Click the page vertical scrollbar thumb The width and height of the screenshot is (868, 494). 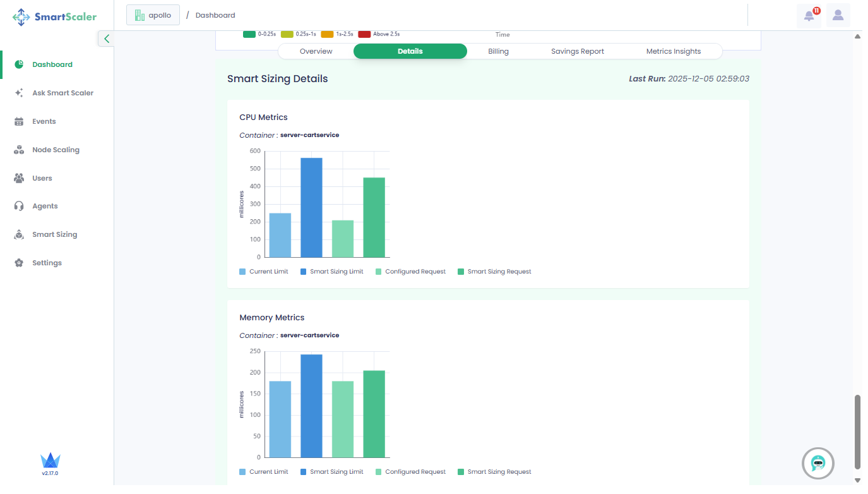[x=857, y=431]
